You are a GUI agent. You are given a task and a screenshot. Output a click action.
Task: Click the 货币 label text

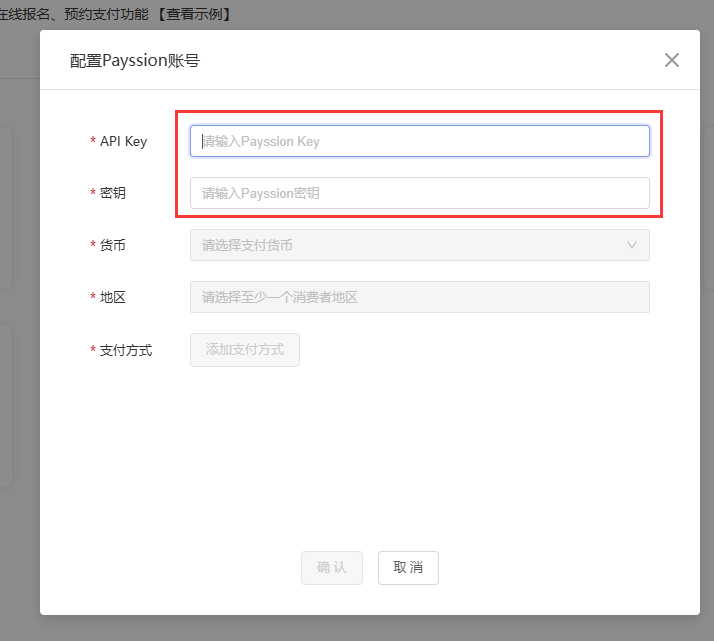pos(112,245)
